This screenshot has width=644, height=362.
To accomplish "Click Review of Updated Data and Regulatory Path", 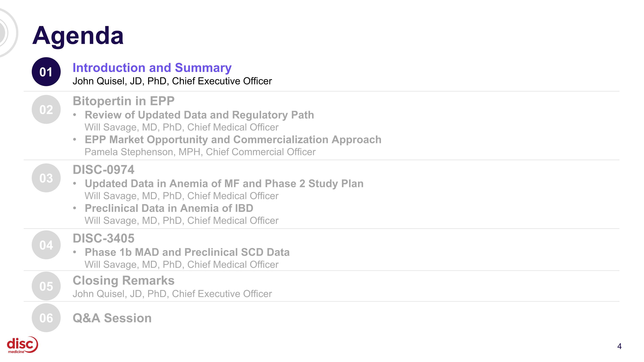I will point(199,115).
